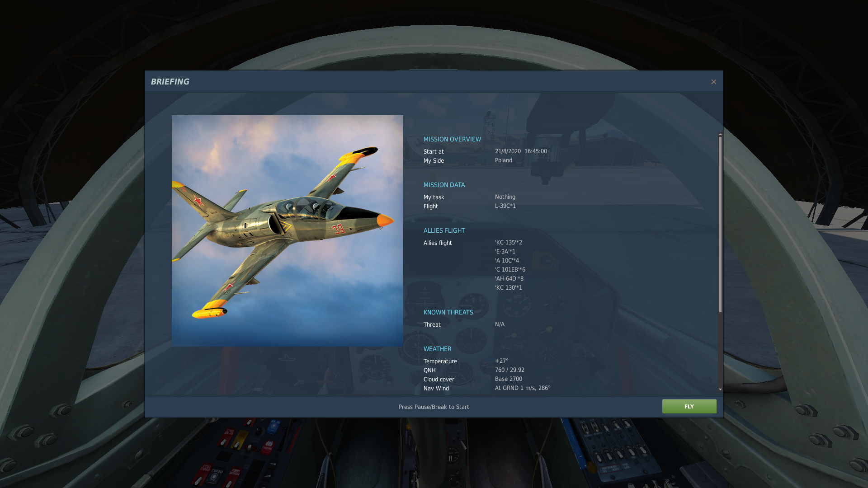Screen dimensions: 868x488
Task: Click the allies entry 'A-10C'*4
Action: click(x=507, y=261)
